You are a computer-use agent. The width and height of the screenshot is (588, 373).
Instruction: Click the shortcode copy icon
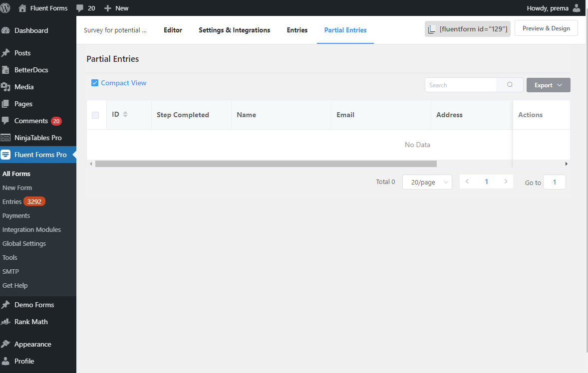point(432,29)
